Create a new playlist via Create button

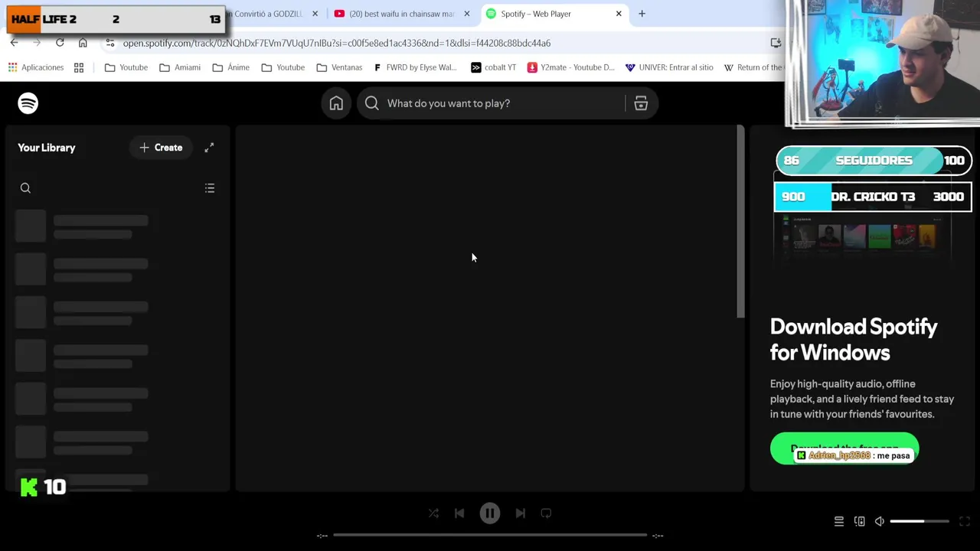point(161,148)
